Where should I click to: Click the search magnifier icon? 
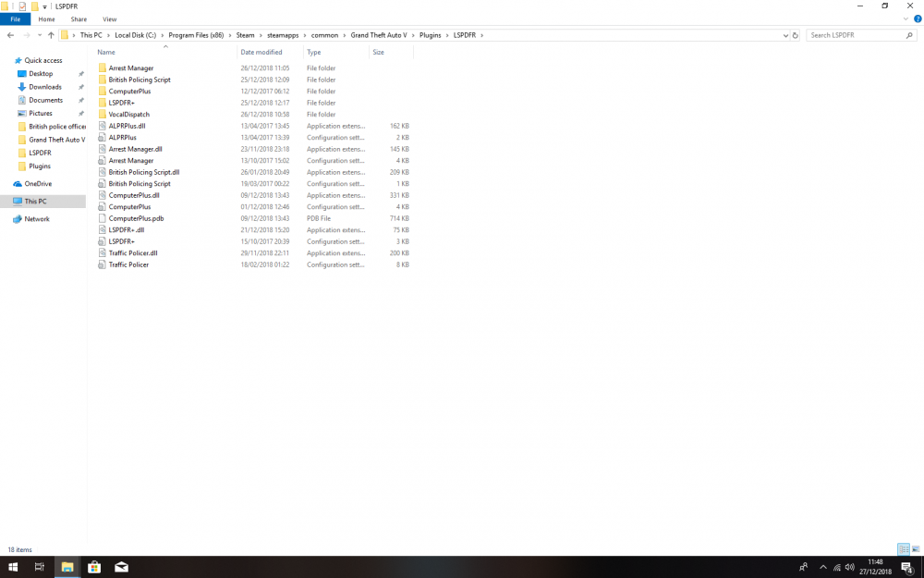tap(909, 35)
